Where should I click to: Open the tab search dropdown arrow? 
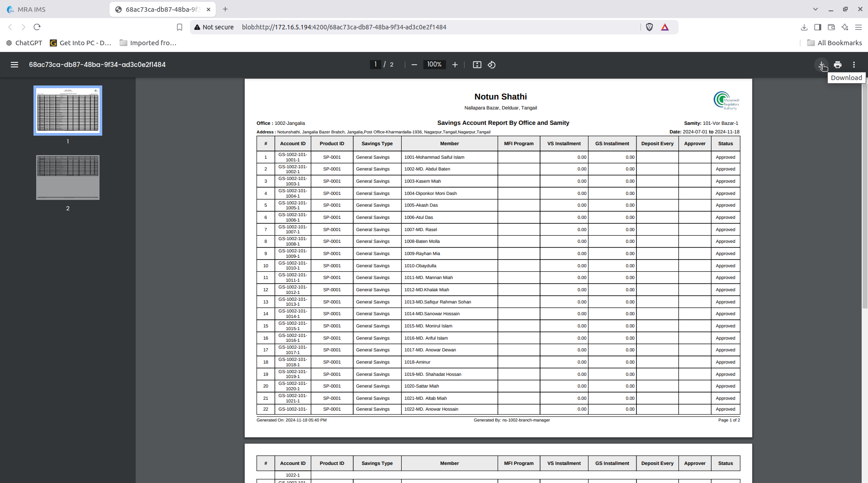coord(816,9)
